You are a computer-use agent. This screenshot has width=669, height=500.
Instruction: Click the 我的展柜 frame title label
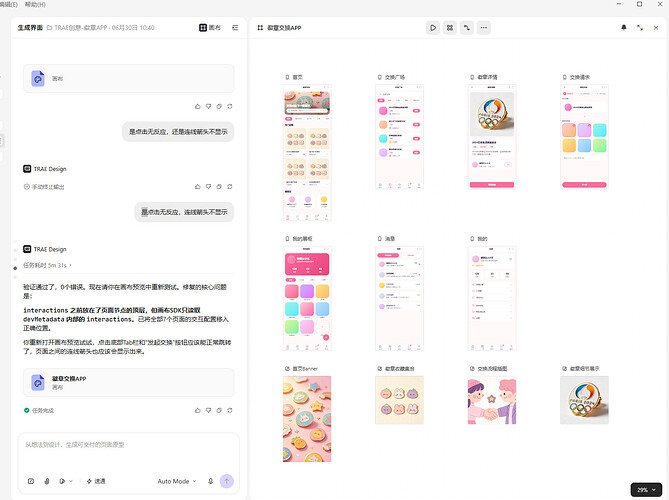point(302,238)
